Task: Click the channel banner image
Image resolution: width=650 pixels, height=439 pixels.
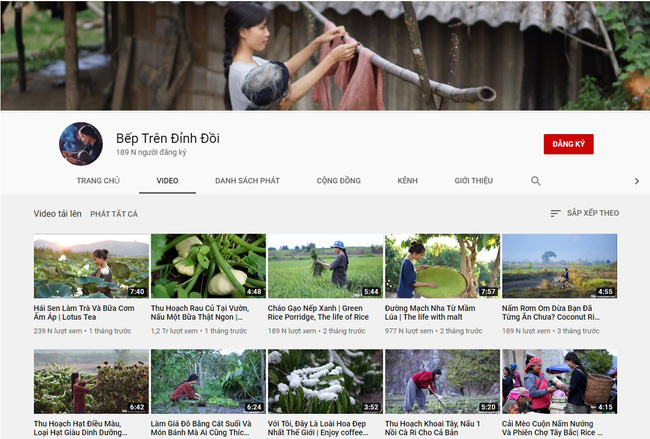Action: pos(325,55)
